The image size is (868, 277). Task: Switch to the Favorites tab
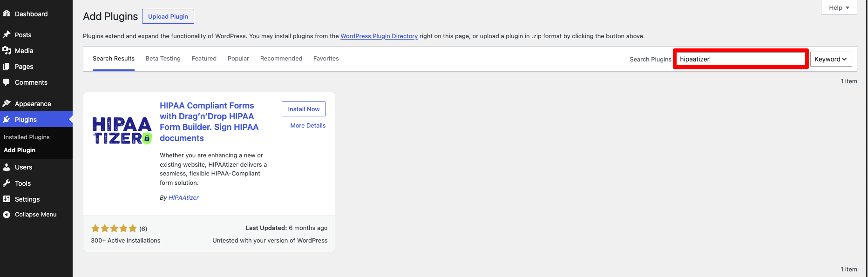coord(326,59)
